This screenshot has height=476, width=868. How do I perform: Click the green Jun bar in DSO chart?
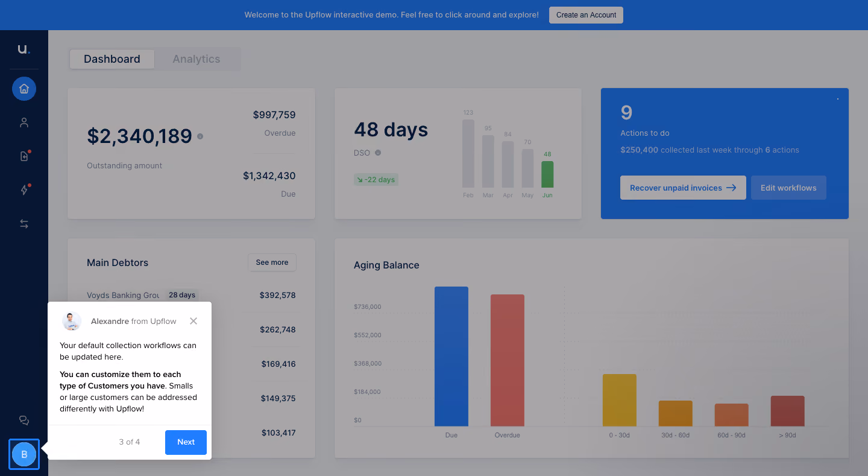click(547, 174)
